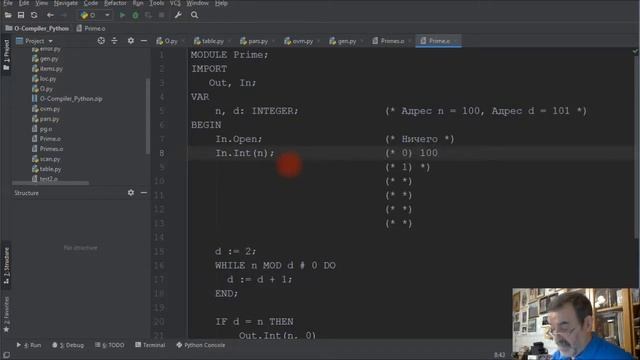Open the run configuration 'O' dropdown
Image resolution: width=640 pixels, height=360 pixels.
coord(95,15)
